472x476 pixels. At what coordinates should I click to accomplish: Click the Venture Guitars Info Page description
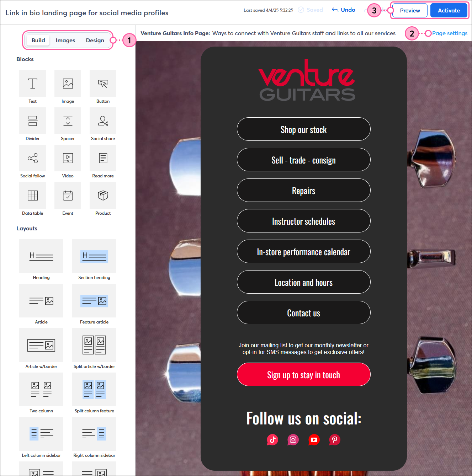coord(304,33)
